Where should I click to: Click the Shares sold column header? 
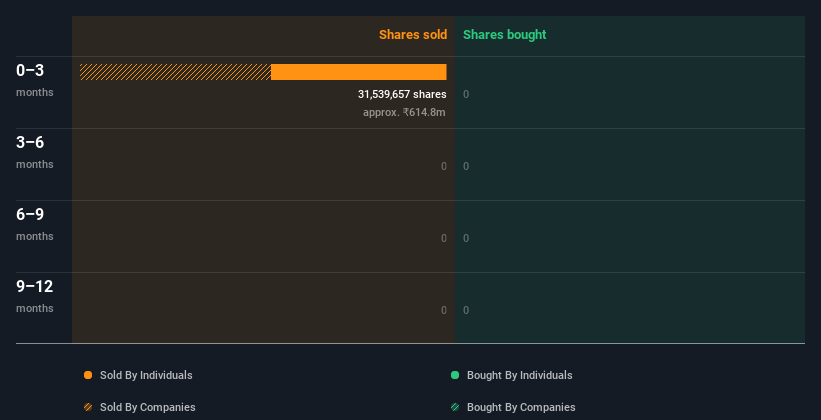coord(412,35)
